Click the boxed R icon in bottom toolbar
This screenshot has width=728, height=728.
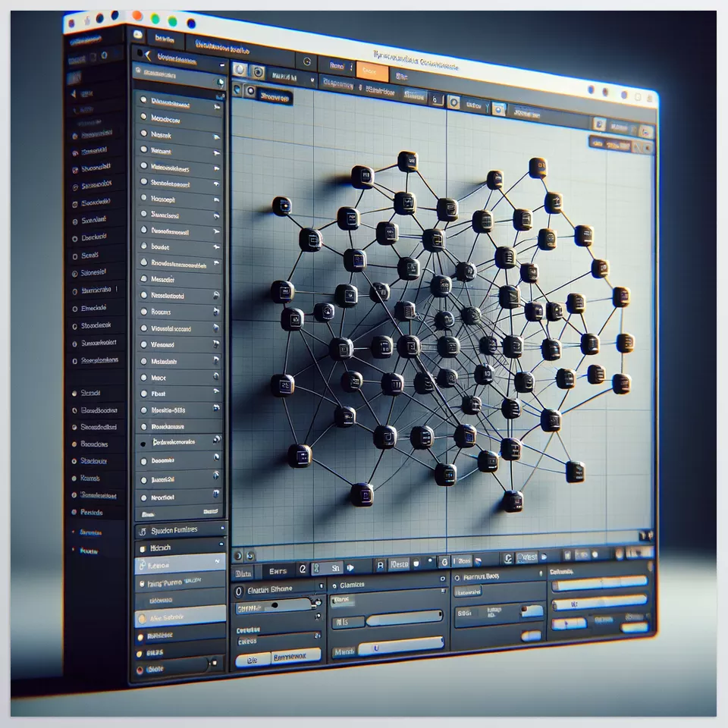(380, 565)
